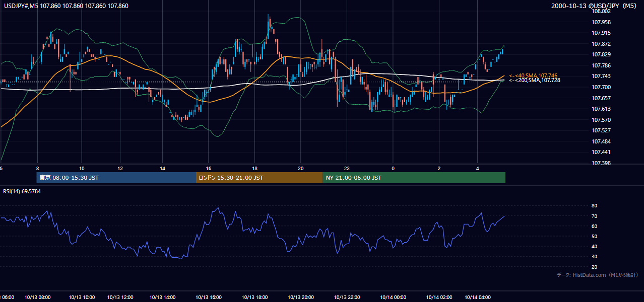
Task: Click the 10/13 22:00 timestamp on bottom axis
Action: [x=347, y=297]
